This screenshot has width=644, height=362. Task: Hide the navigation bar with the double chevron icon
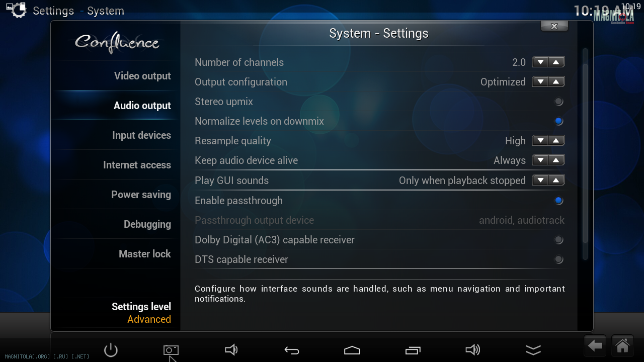click(533, 350)
